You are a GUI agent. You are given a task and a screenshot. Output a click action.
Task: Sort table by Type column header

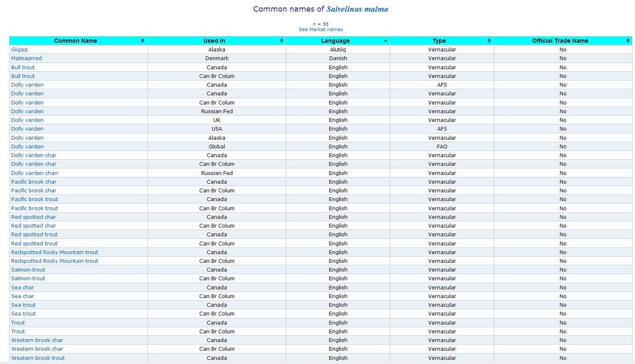pyautogui.click(x=439, y=41)
